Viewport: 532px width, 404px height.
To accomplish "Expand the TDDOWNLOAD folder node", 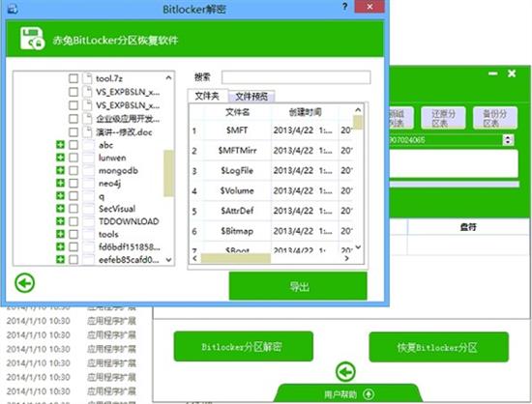I will (x=60, y=221).
